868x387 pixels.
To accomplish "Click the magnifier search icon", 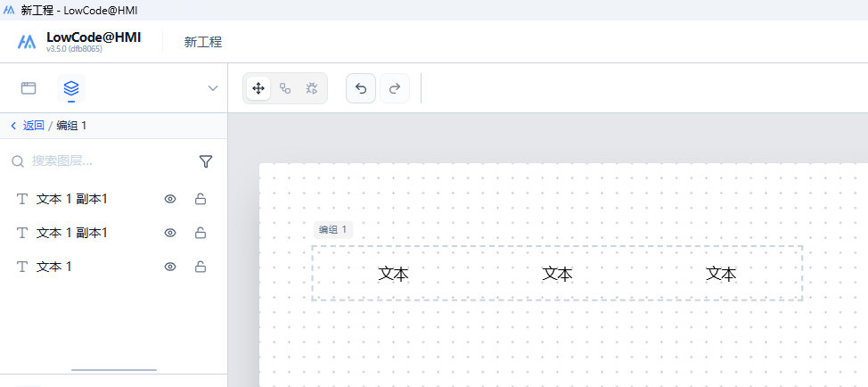I will pos(18,161).
